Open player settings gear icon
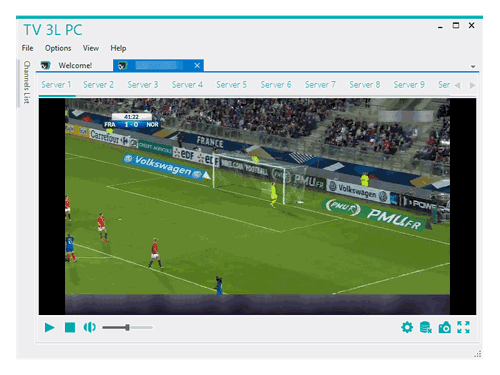This screenshot has height=375, width=500. click(407, 327)
